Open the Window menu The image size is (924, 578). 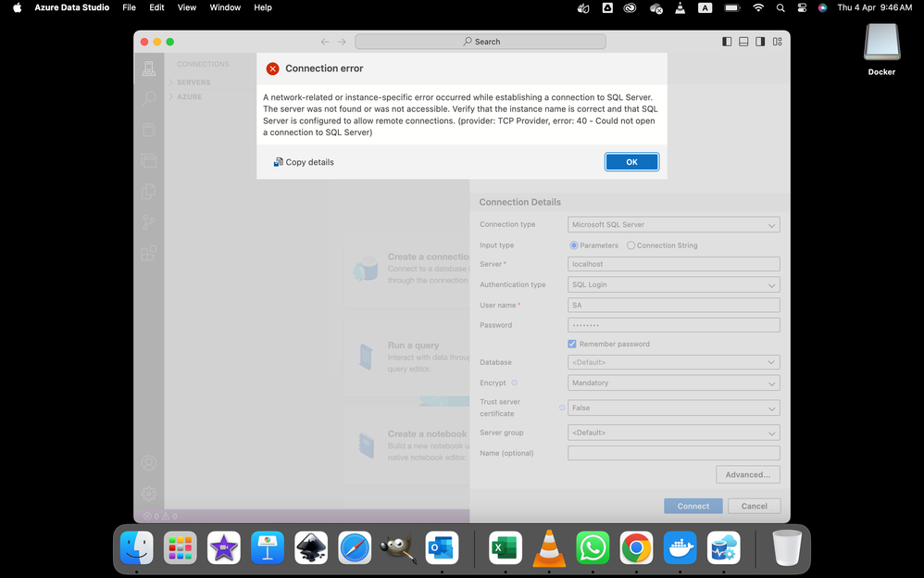225,7
